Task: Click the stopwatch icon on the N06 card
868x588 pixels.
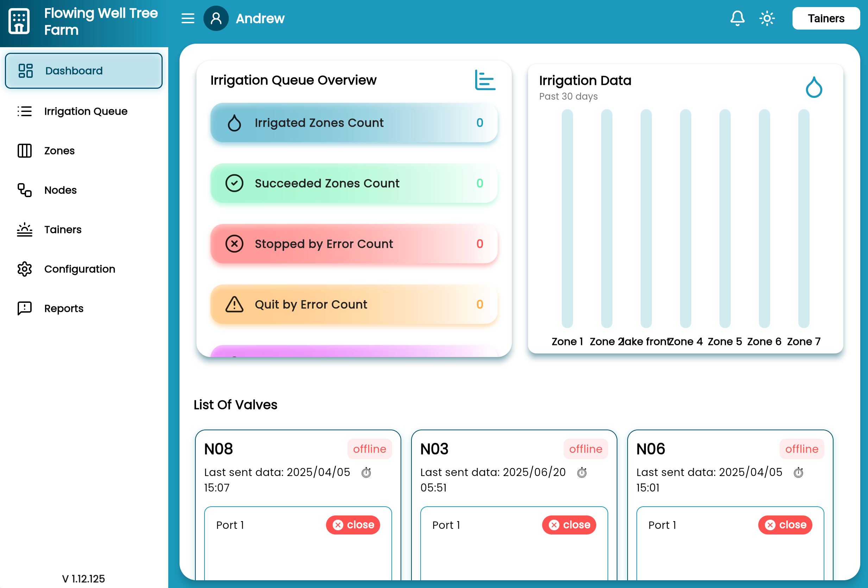Action: click(798, 473)
